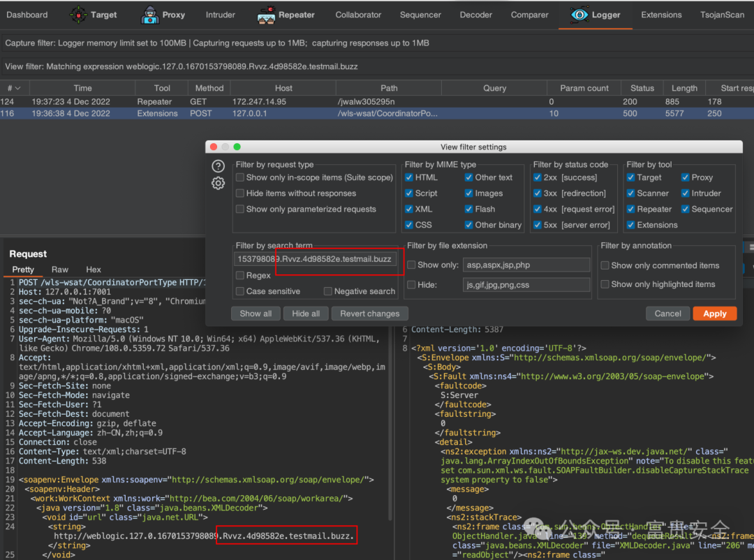Sort the log by the # column
Image resolution: width=754 pixels, height=560 pixels.
pyautogui.click(x=14, y=89)
